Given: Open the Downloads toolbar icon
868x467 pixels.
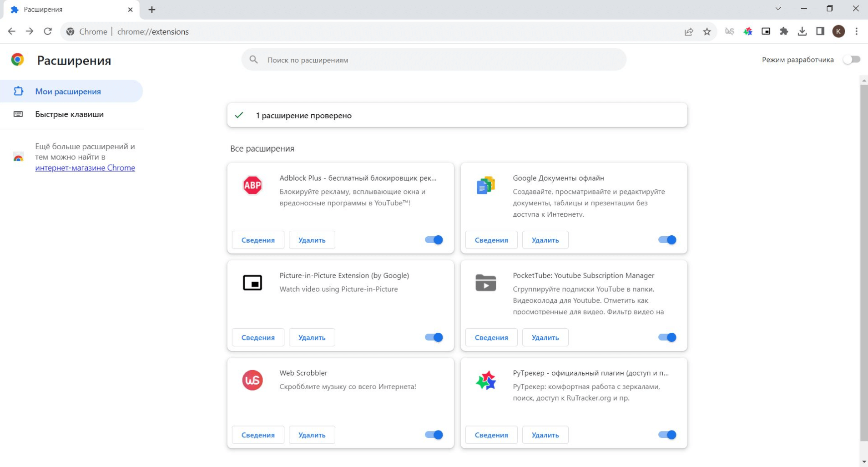Looking at the screenshot, I should click(x=802, y=31).
